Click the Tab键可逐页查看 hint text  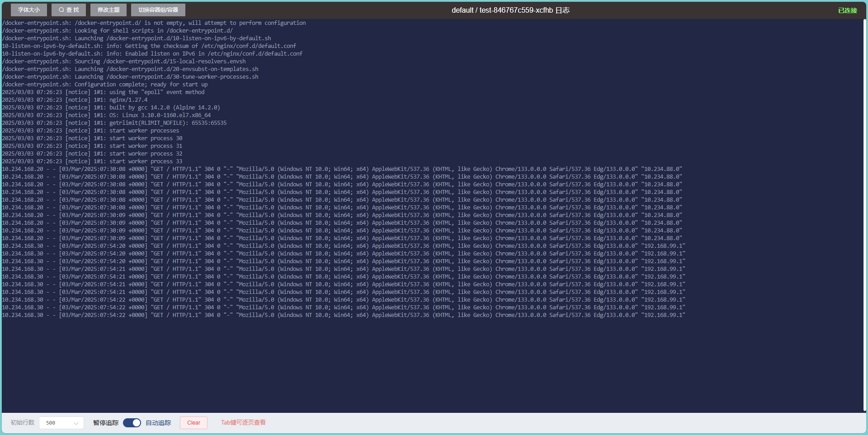coord(243,422)
